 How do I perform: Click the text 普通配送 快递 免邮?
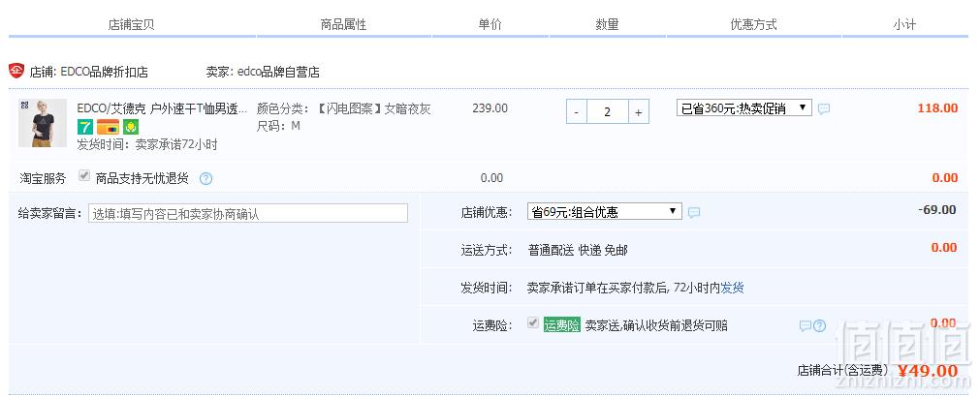(x=578, y=251)
